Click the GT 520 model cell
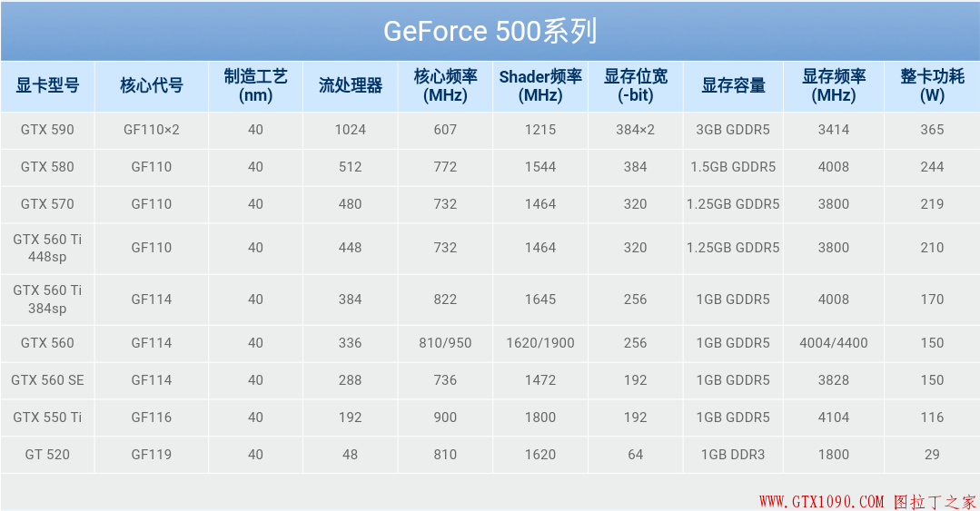 point(47,455)
